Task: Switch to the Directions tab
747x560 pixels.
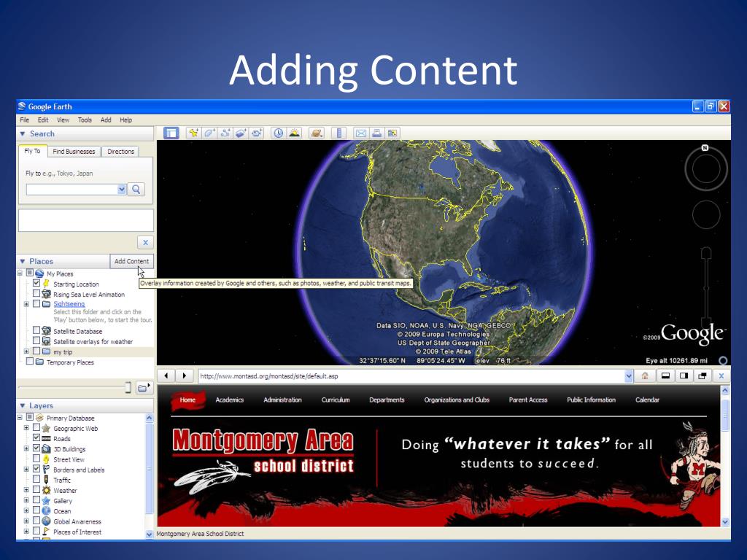Action: (x=120, y=152)
